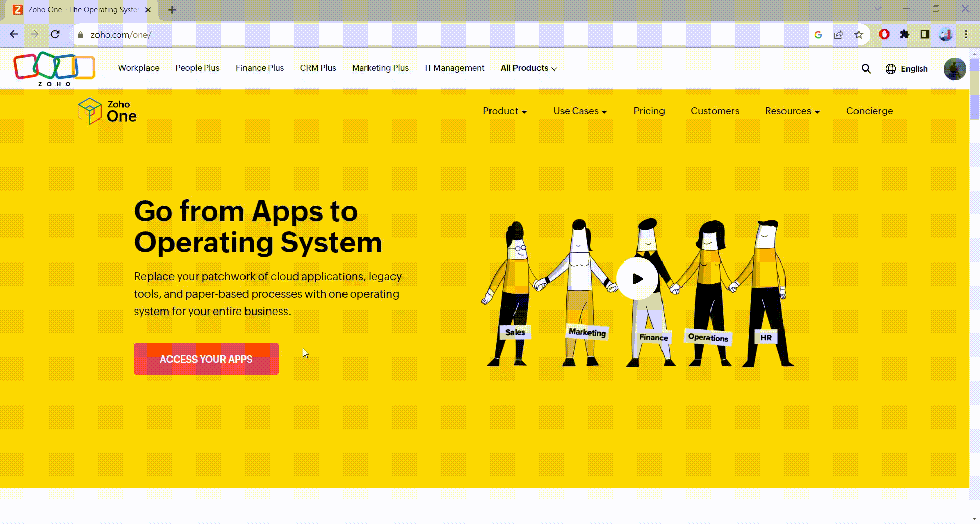980x524 pixels.
Task: Reload the page
Action: (x=55, y=34)
